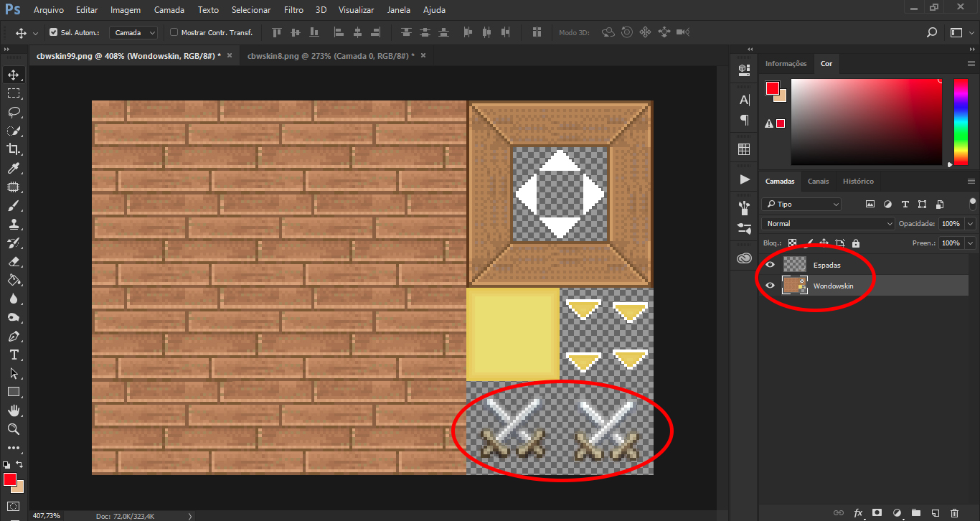
Task: Select the Rectangle shape tool
Action: 14,392
